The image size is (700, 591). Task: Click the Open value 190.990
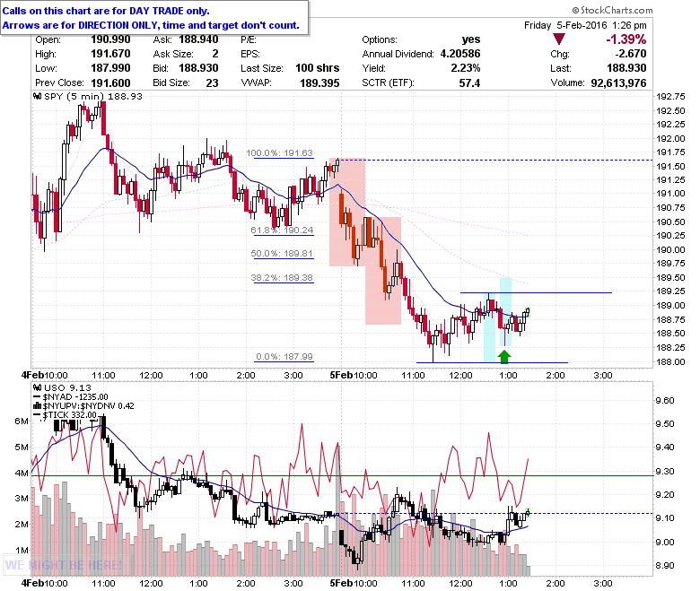click(110, 39)
